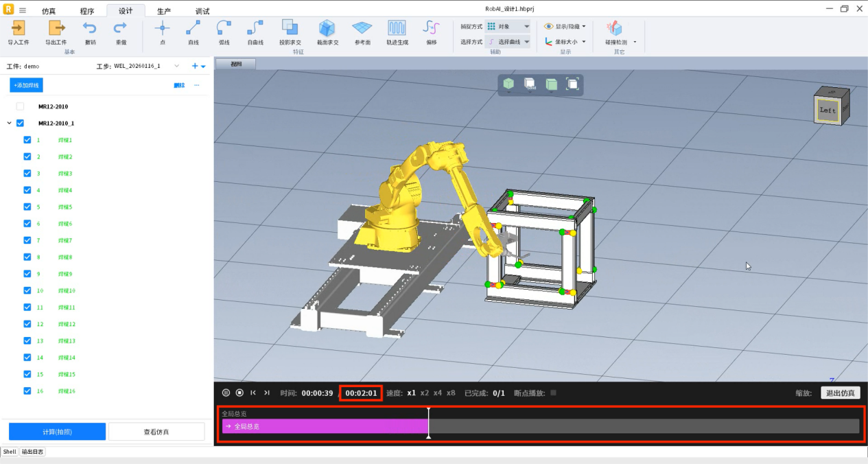The height and width of the screenshot is (464, 868).
Task: Click the 计算(拍照) button
Action: [x=57, y=432]
